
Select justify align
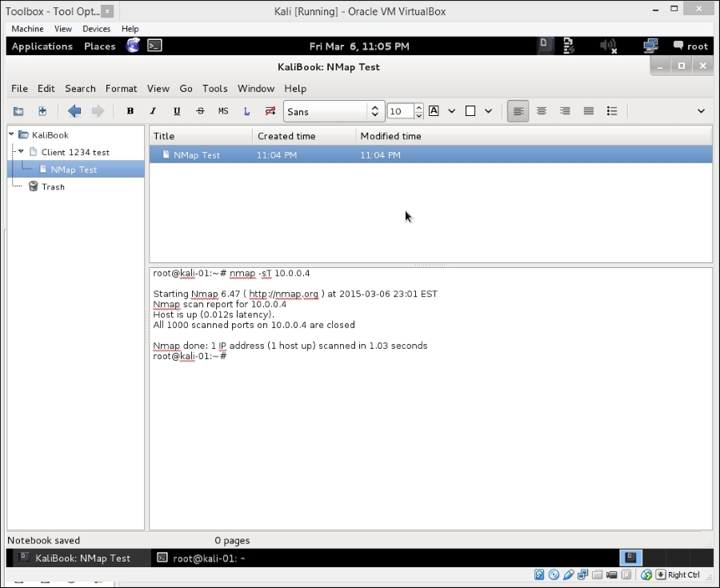point(589,111)
